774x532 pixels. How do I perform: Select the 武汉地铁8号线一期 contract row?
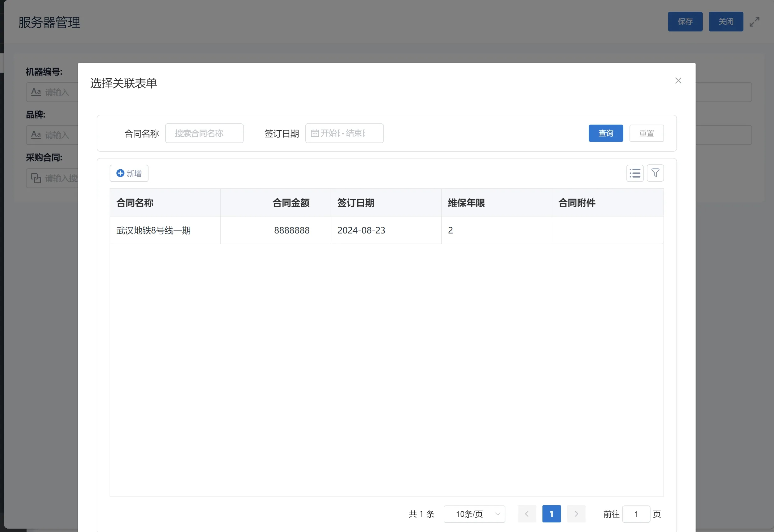click(x=153, y=230)
